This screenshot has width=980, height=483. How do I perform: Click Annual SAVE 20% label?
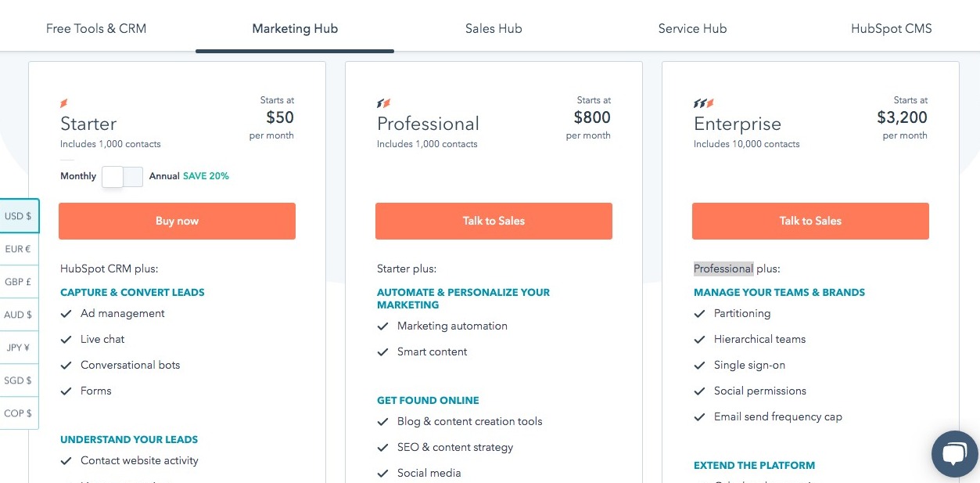(x=189, y=176)
